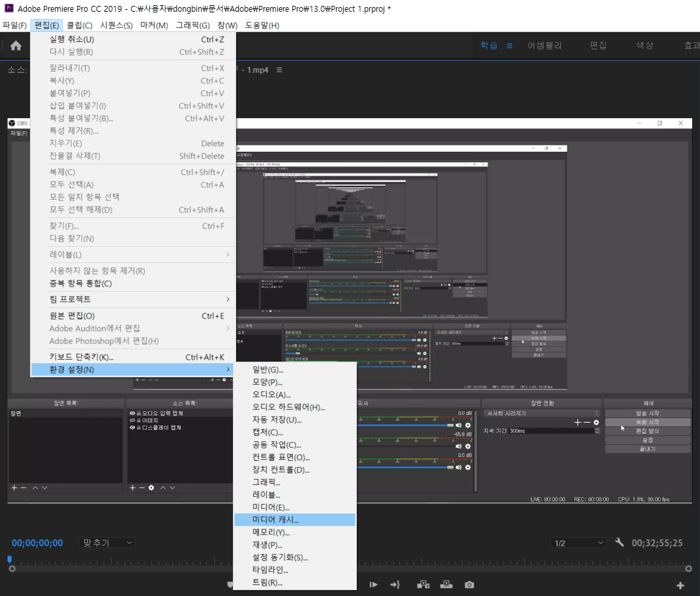Viewport: 700px width, 596px height.
Task: Open source properties gear in 소스 목록
Action: (x=151, y=488)
